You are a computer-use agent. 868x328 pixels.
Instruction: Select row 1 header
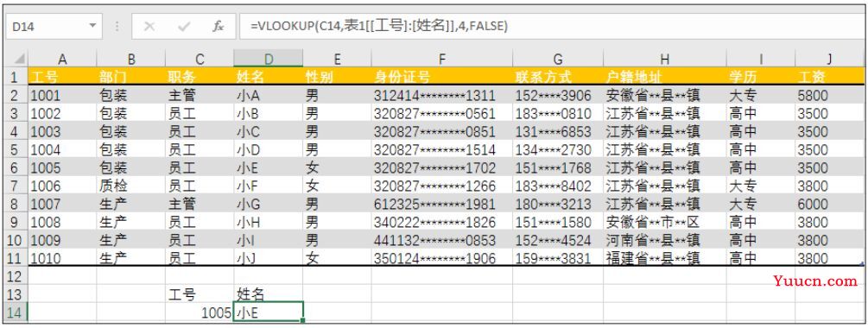(15, 76)
